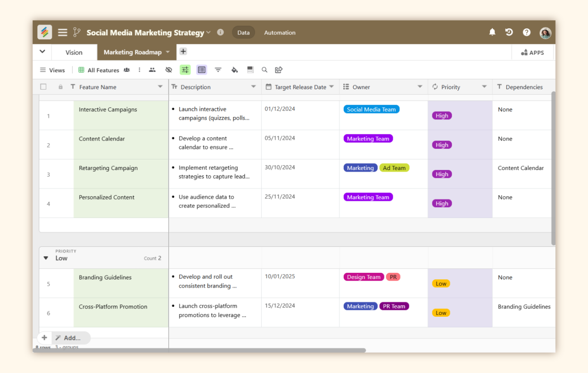Screen dimensions: 588x373
Task: Toggle the green group settings button
Action: [x=185, y=70]
